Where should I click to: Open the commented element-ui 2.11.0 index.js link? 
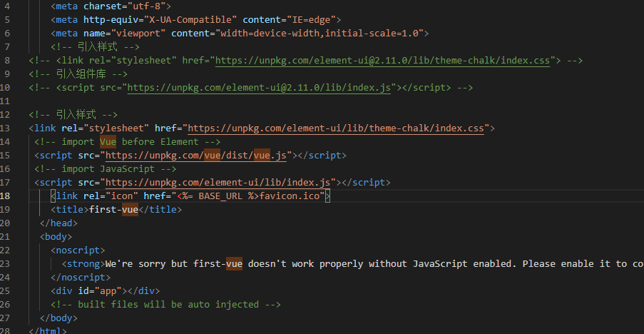pyautogui.click(x=259, y=88)
